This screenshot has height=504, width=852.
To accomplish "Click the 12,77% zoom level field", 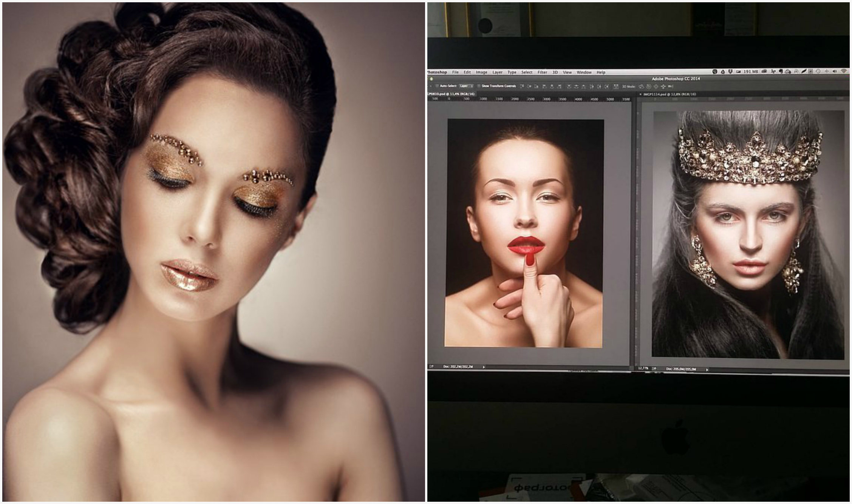I will 643,368.
